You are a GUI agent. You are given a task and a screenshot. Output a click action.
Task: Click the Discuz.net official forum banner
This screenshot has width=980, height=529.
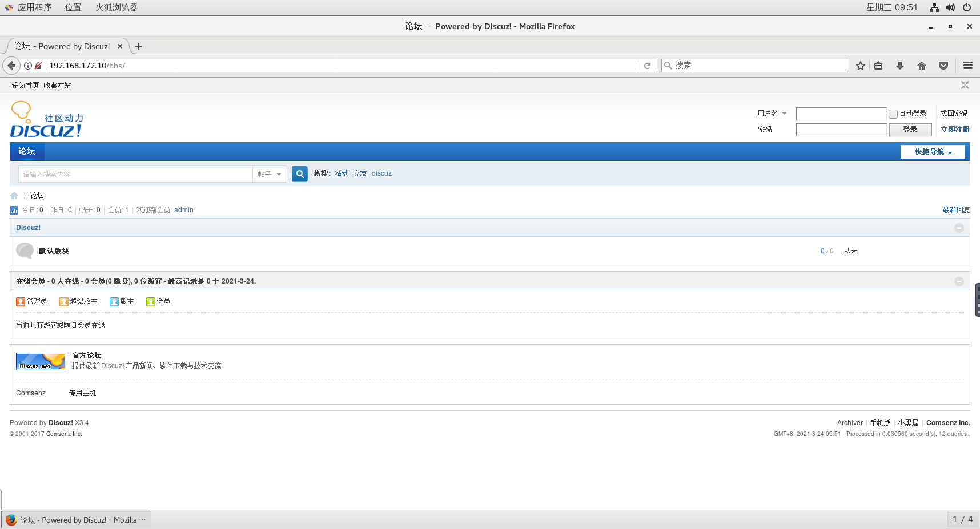point(41,361)
